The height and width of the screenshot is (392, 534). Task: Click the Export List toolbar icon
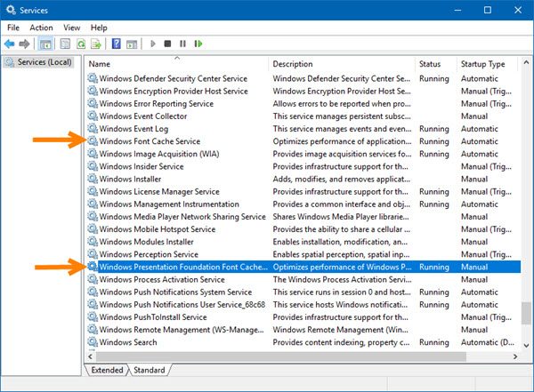(x=96, y=43)
